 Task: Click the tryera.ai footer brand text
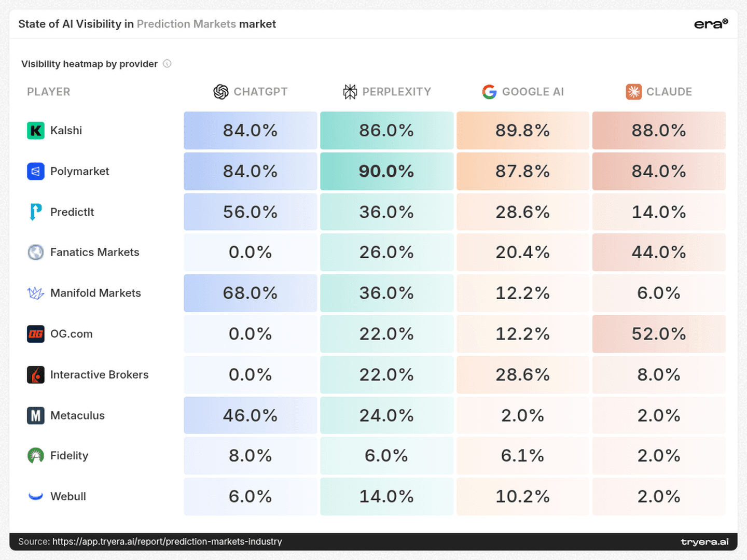(705, 542)
